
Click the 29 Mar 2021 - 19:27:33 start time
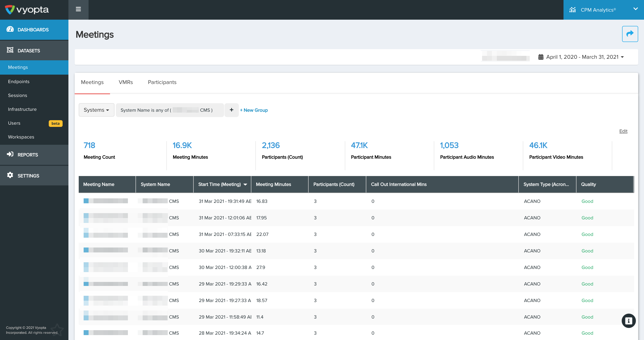point(225,300)
